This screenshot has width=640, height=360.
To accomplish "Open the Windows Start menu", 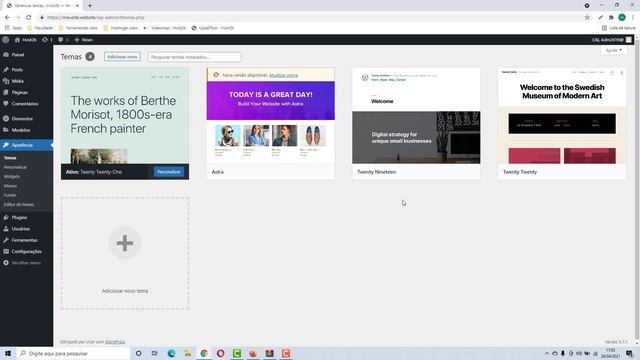I will coord(8,353).
